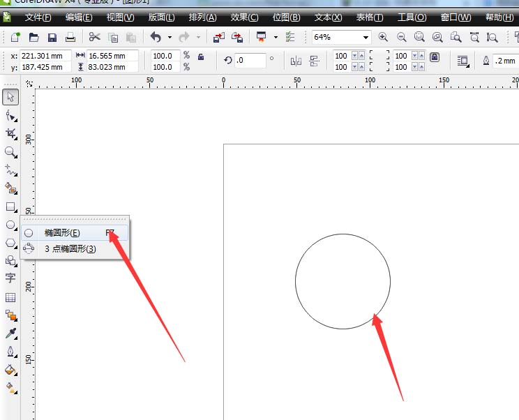
Task: Select the Fill bucket tool
Action: point(10,370)
